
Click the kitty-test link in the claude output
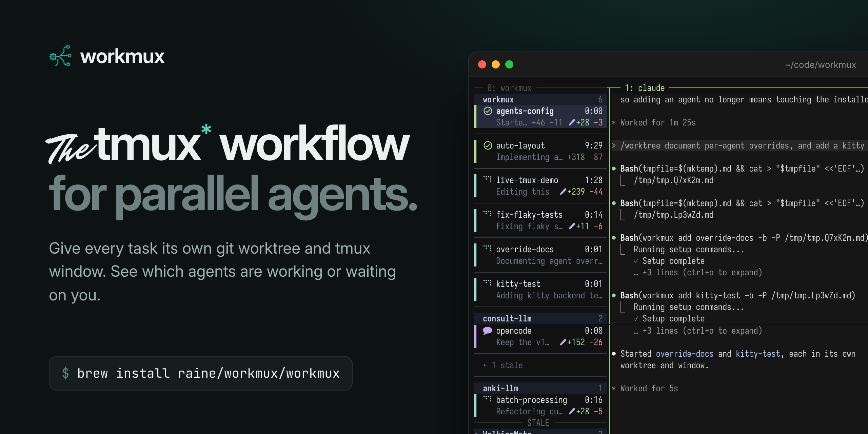point(758,354)
